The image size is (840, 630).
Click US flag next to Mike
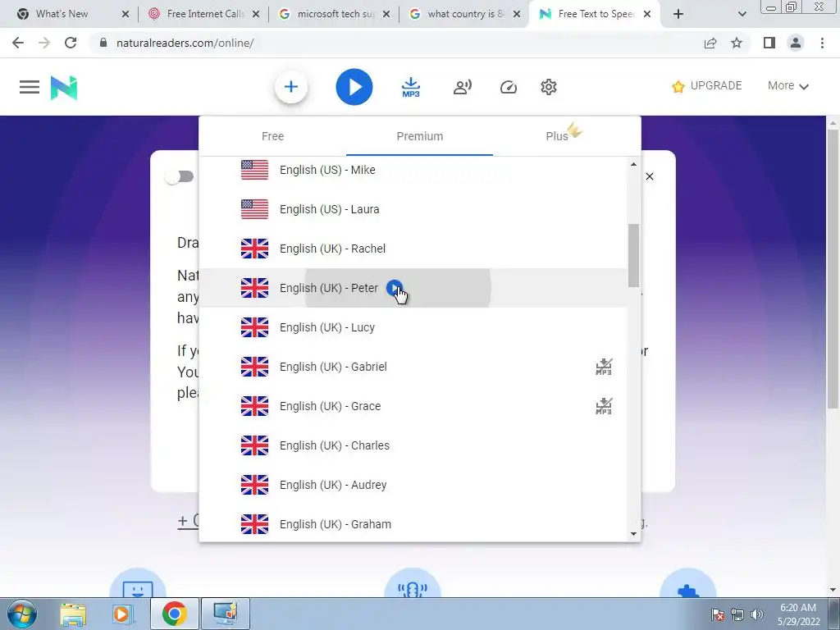pyautogui.click(x=254, y=170)
